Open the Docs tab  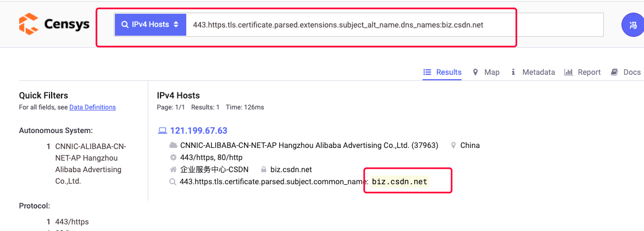tap(626, 73)
